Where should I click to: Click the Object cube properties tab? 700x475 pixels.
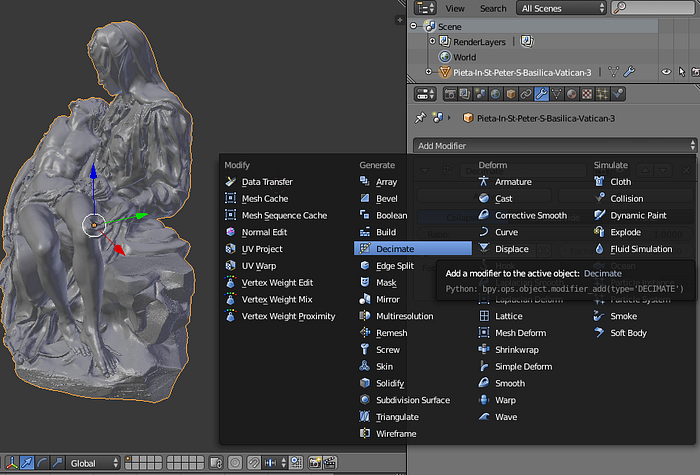[x=511, y=94]
